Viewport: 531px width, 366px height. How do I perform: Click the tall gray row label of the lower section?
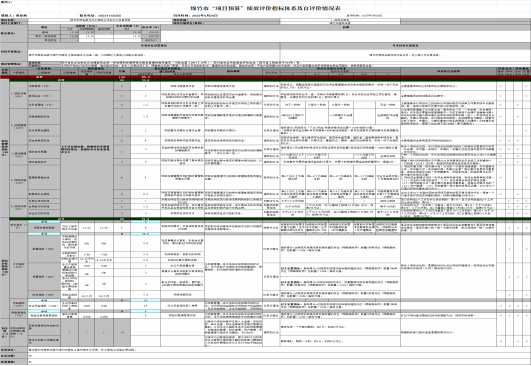5,267
